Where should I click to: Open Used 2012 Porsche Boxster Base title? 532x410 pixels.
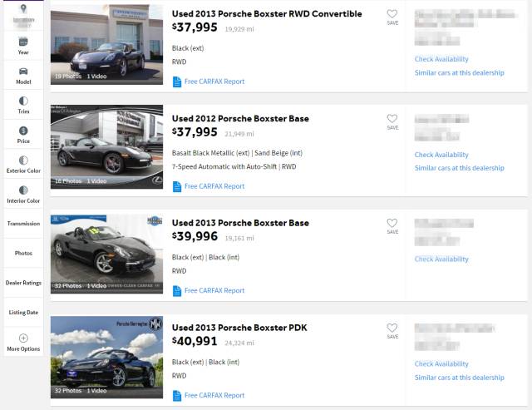(x=240, y=119)
